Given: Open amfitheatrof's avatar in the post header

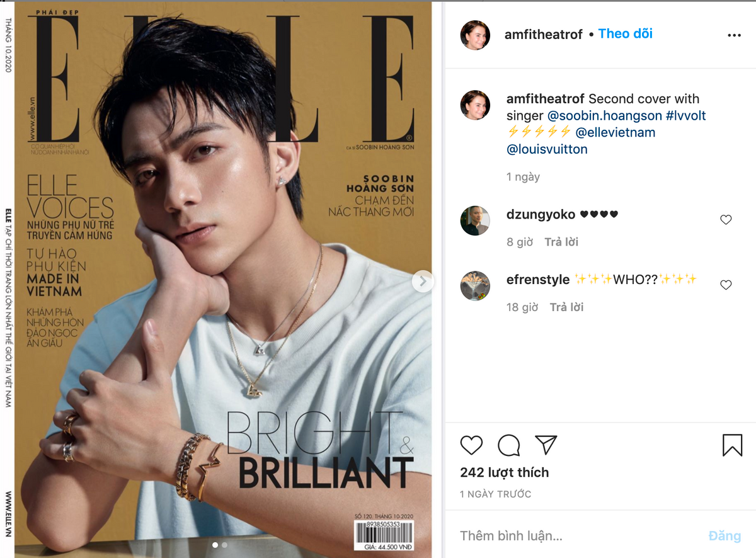Looking at the screenshot, I should click(x=475, y=35).
